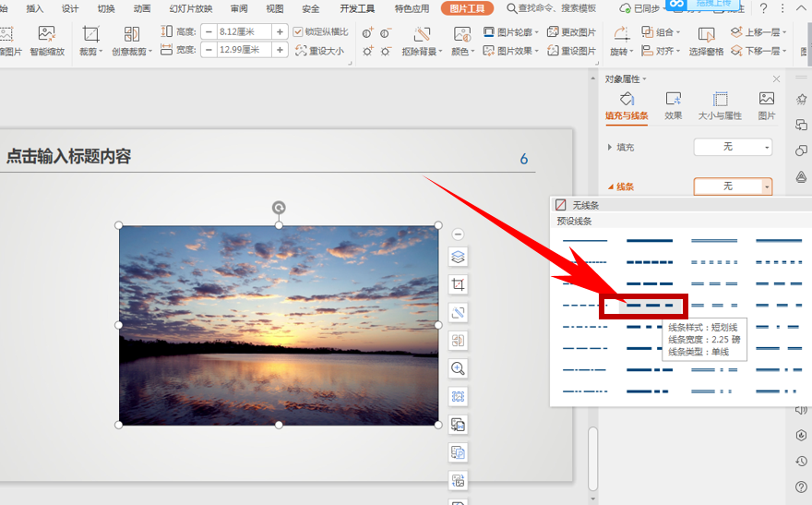Click Reset Picture (重设图片)
Screen dimensions: 812x505
coord(572,50)
